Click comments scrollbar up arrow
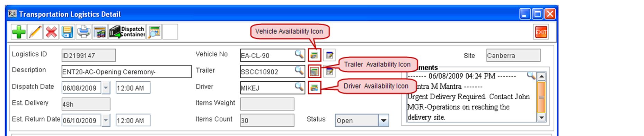This screenshot has width=644, height=136. 541,76
